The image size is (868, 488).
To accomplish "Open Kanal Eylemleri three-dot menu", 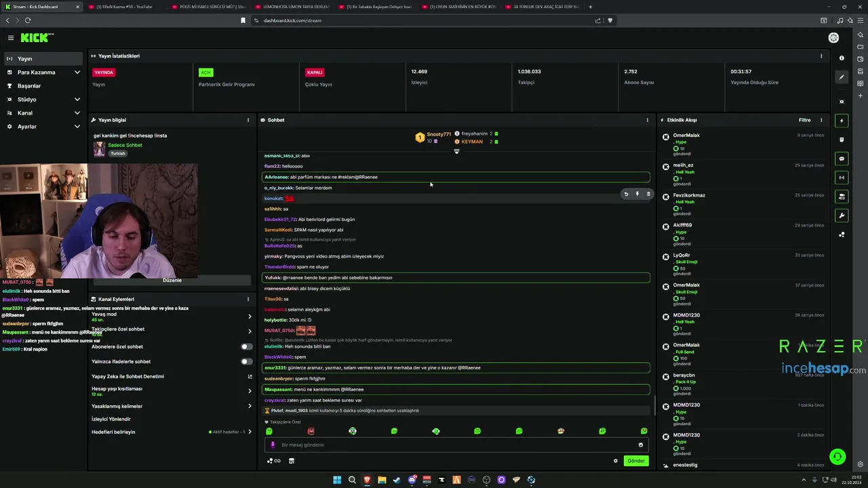I will [248, 299].
